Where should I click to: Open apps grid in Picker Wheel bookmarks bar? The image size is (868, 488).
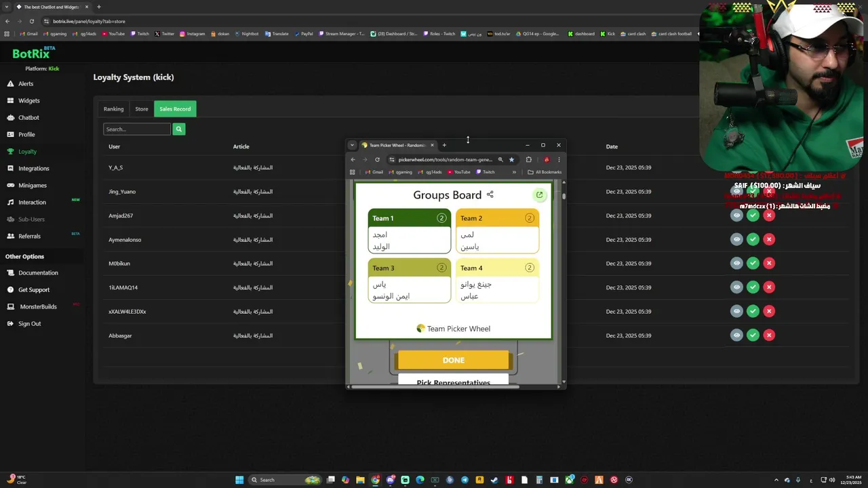352,172
